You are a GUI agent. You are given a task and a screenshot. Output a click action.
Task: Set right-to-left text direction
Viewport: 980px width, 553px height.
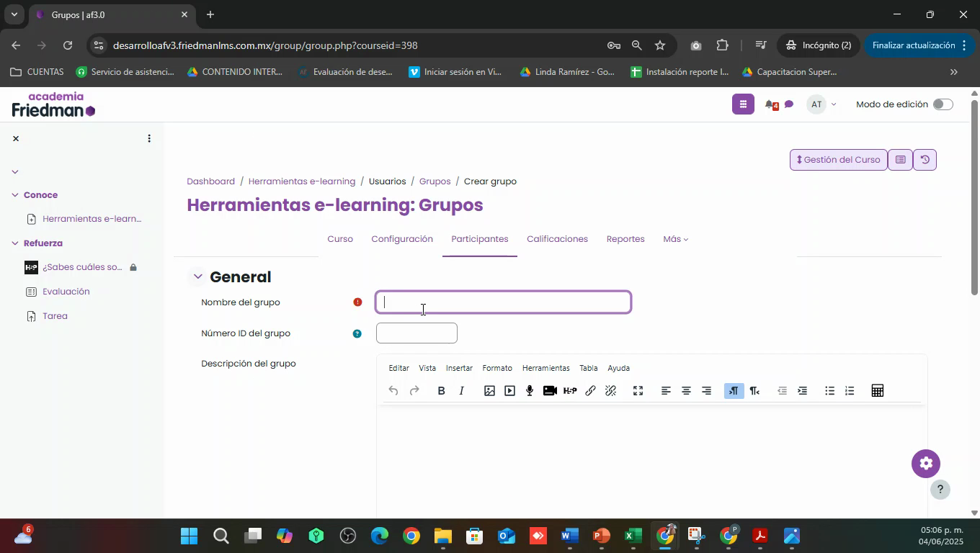coord(754,391)
